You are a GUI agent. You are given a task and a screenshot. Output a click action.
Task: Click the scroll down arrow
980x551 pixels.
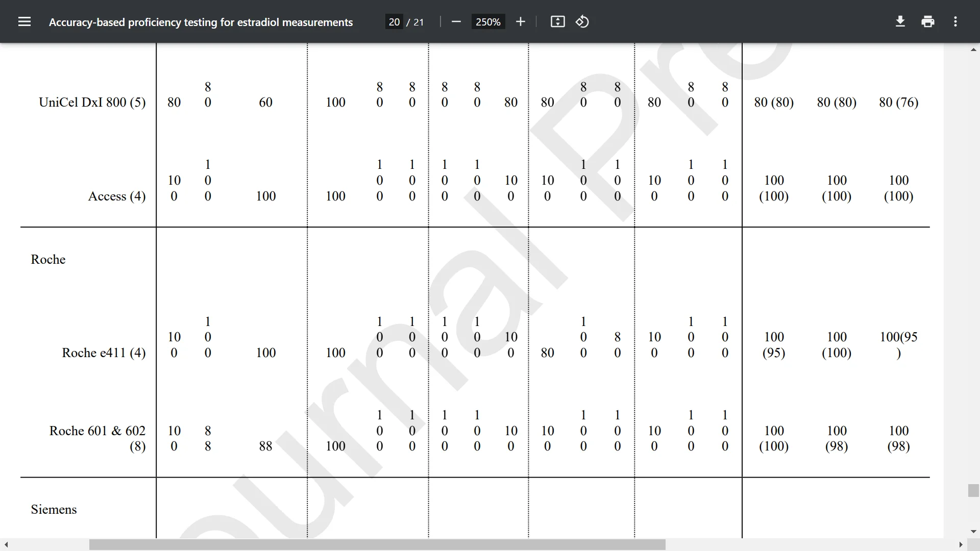973,532
